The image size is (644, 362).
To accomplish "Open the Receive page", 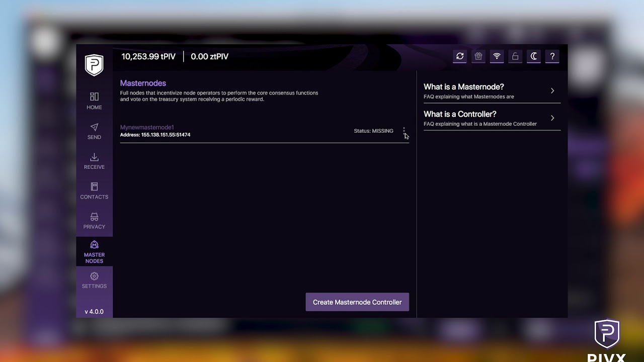I will pos(94,161).
